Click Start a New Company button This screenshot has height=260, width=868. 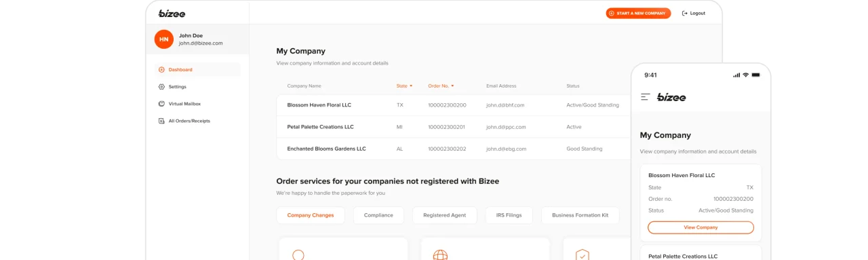(x=638, y=13)
